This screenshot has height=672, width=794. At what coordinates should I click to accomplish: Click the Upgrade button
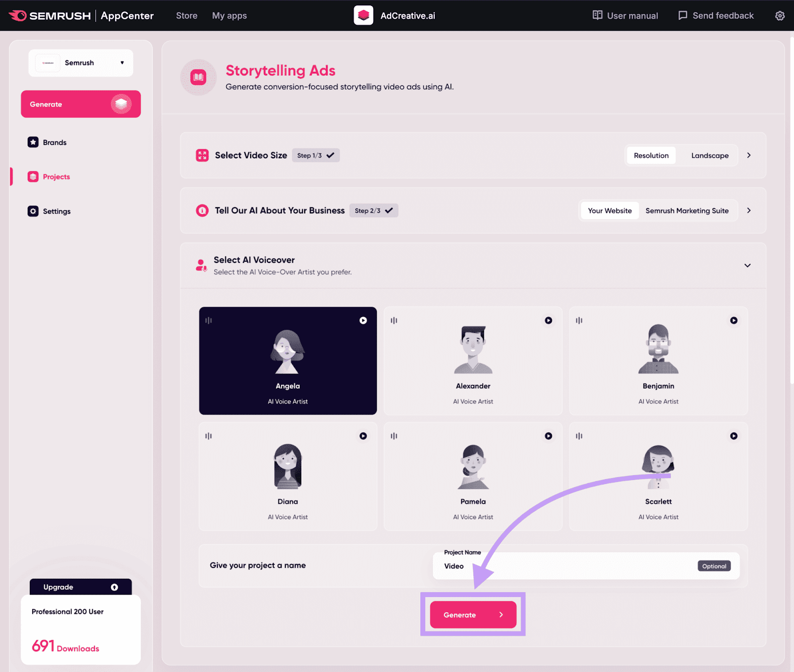(x=80, y=587)
